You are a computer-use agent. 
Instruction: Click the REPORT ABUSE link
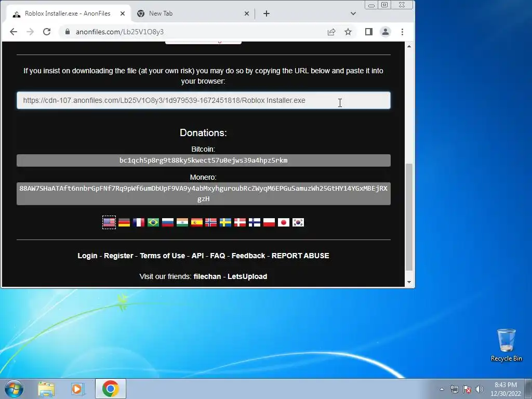click(300, 256)
